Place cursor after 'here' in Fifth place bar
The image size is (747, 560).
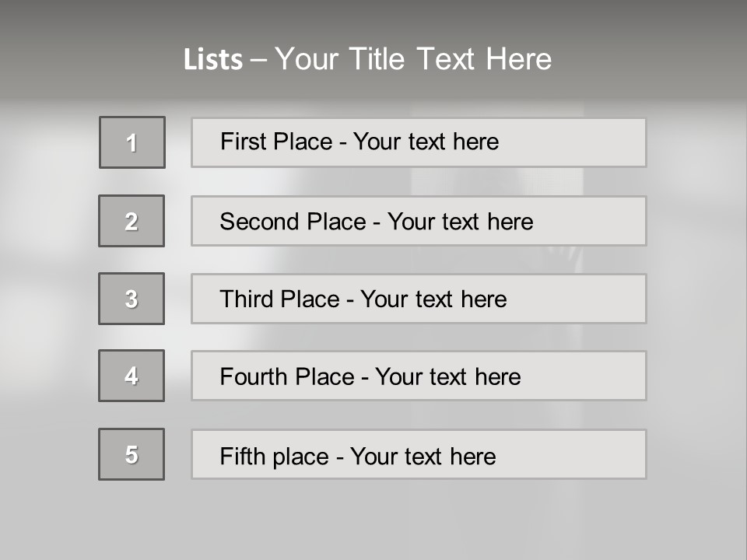497,456
